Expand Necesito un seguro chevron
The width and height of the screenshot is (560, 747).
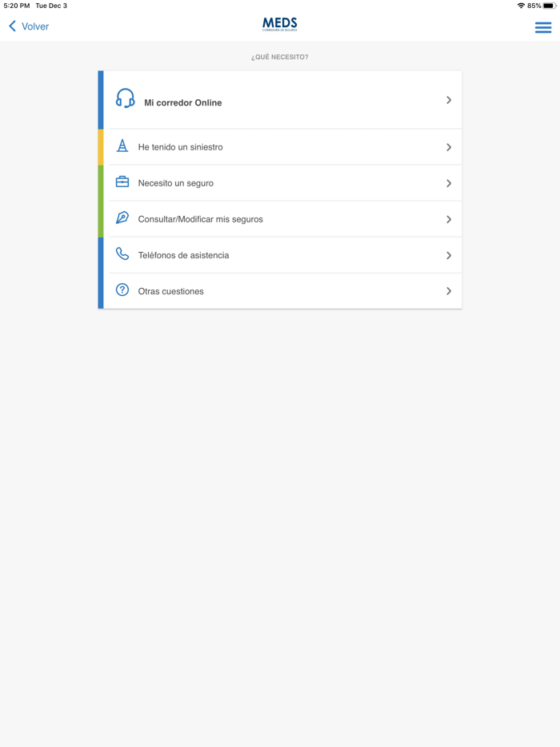[449, 183]
